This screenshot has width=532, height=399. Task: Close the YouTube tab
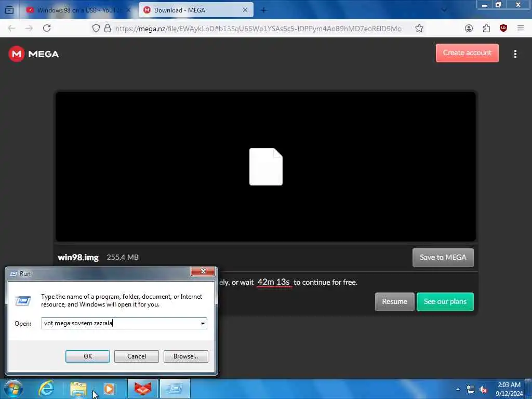point(129,10)
